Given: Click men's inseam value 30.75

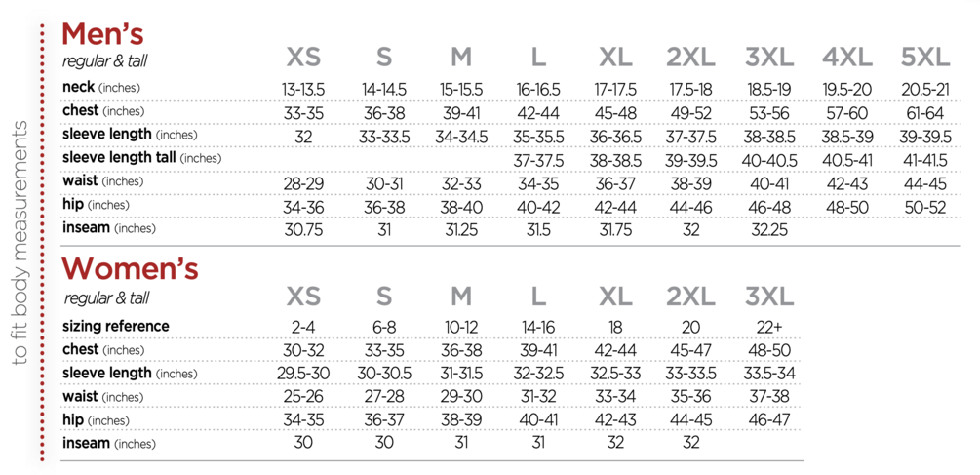Looking at the screenshot, I should coord(303,230).
